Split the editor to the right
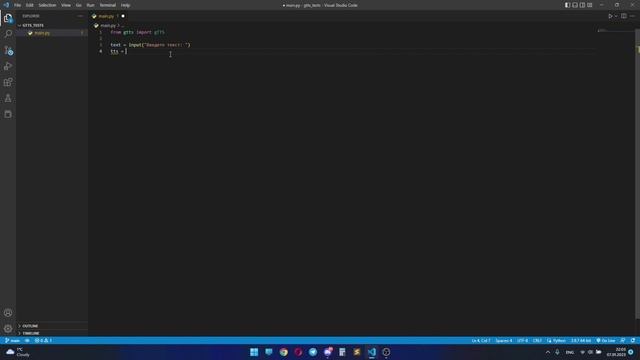640x360 pixels. click(624, 16)
